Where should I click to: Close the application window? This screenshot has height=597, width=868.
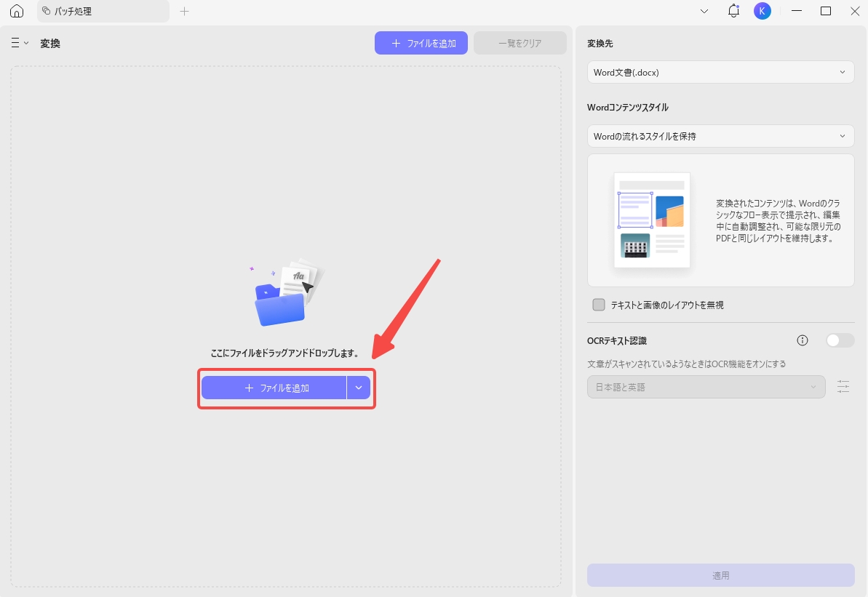[x=855, y=11]
